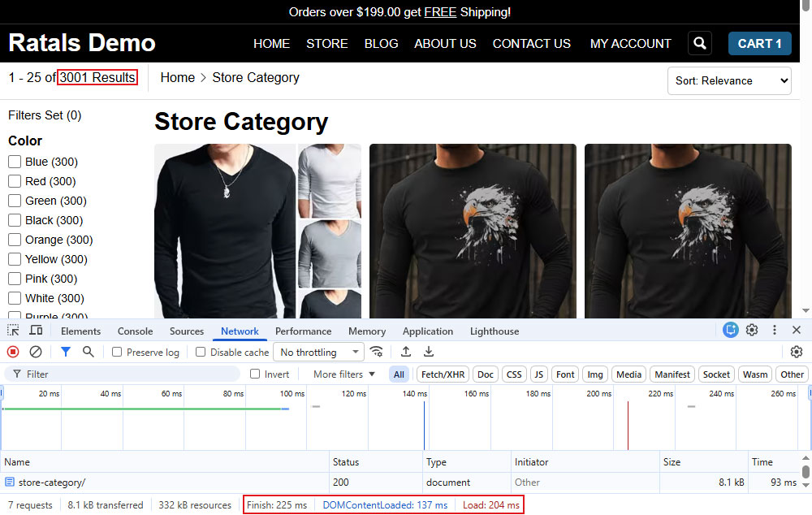Select the store-category/ request row

[x=401, y=482]
